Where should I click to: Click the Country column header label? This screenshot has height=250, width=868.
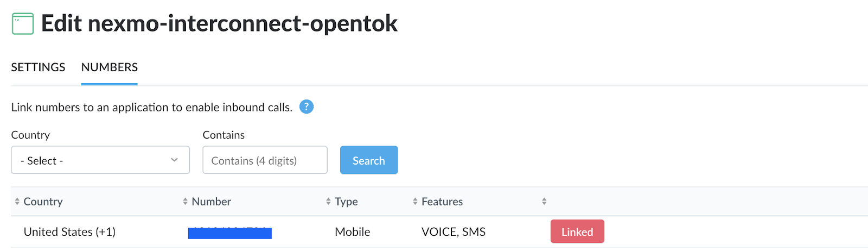coord(43,202)
